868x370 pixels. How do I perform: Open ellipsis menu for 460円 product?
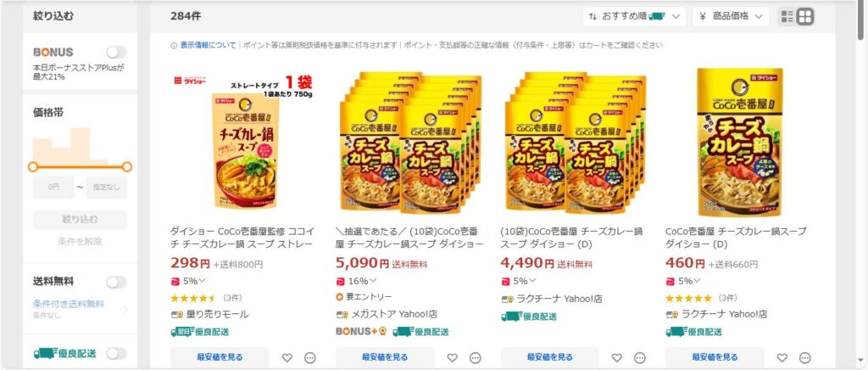(x=805, y=358)
